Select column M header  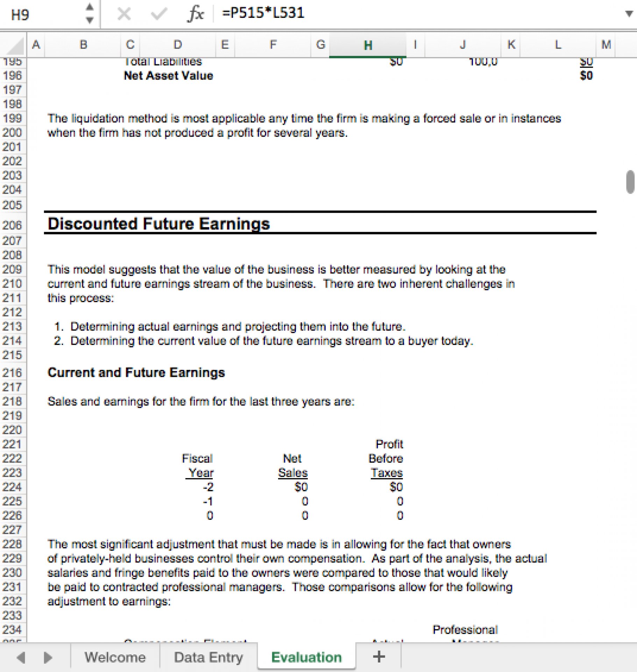coord(606,45)
